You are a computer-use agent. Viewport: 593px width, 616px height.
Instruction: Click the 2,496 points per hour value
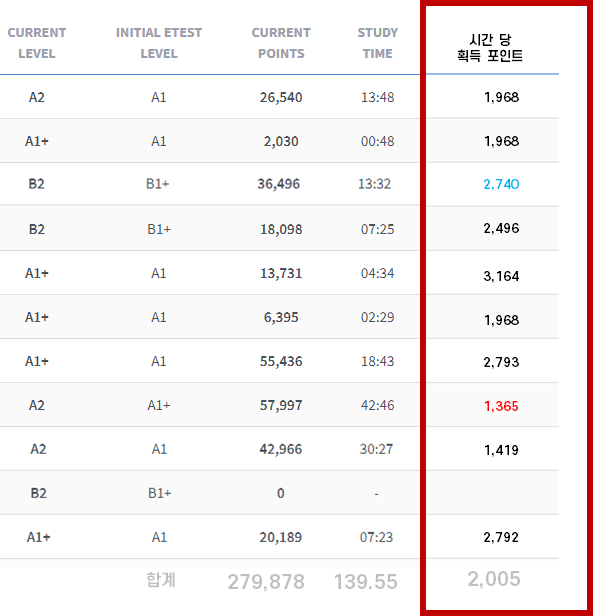501,228
